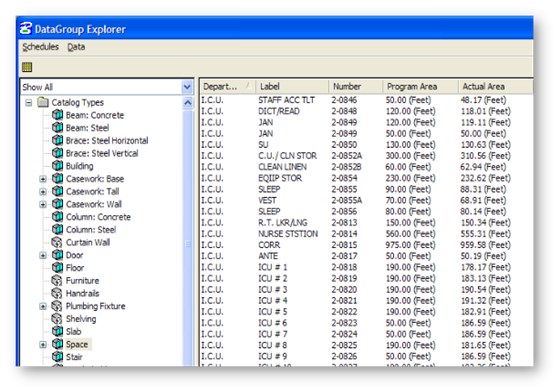
Task: Click the Plumbing Fixture icon
Action: click(57, 306)
